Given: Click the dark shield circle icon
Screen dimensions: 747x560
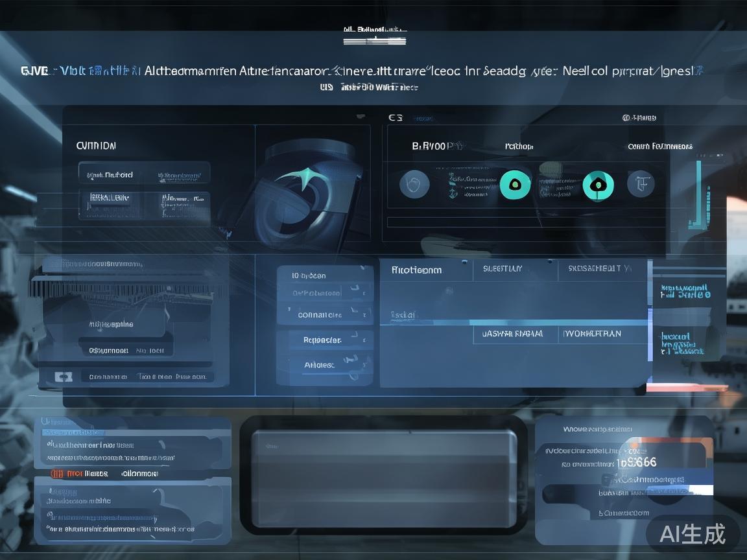Looking at the screenshot, I should pyautogui.click(x=414, y=185).
